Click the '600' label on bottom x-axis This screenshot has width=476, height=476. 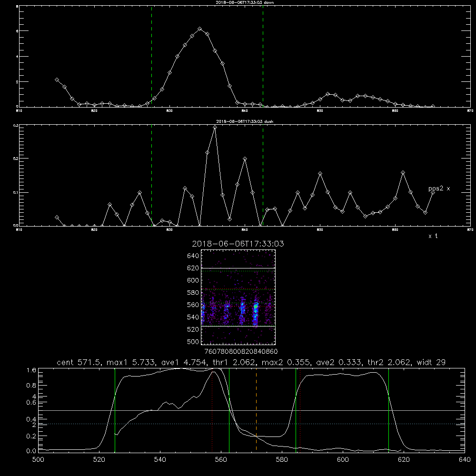point(343,460)
